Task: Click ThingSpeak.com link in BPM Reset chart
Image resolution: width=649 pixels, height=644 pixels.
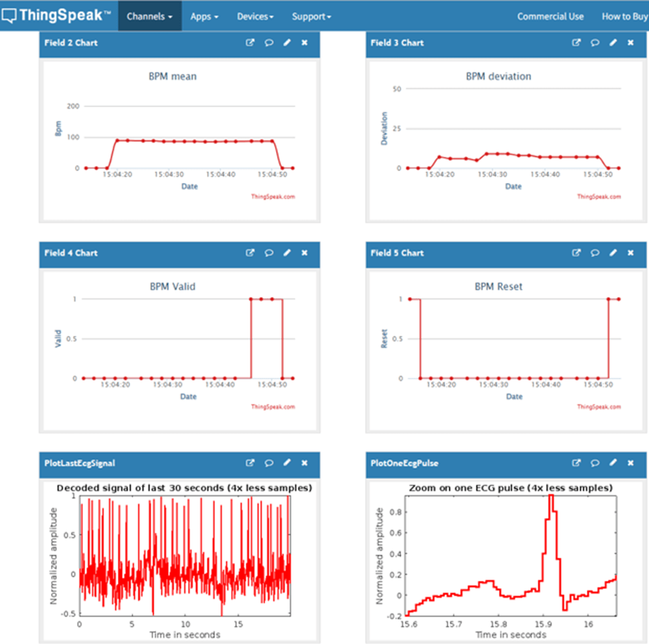Action: coord(598,407)
